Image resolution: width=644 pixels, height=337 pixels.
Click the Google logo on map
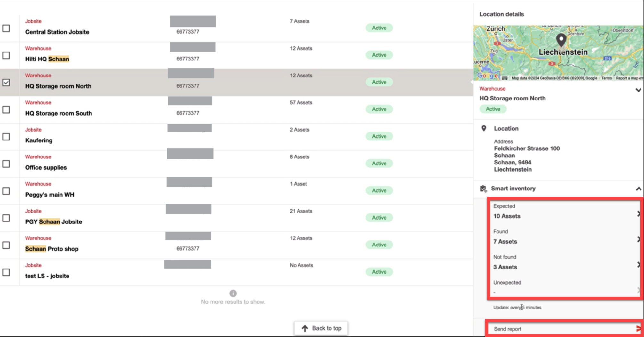[x=487, y=76]
